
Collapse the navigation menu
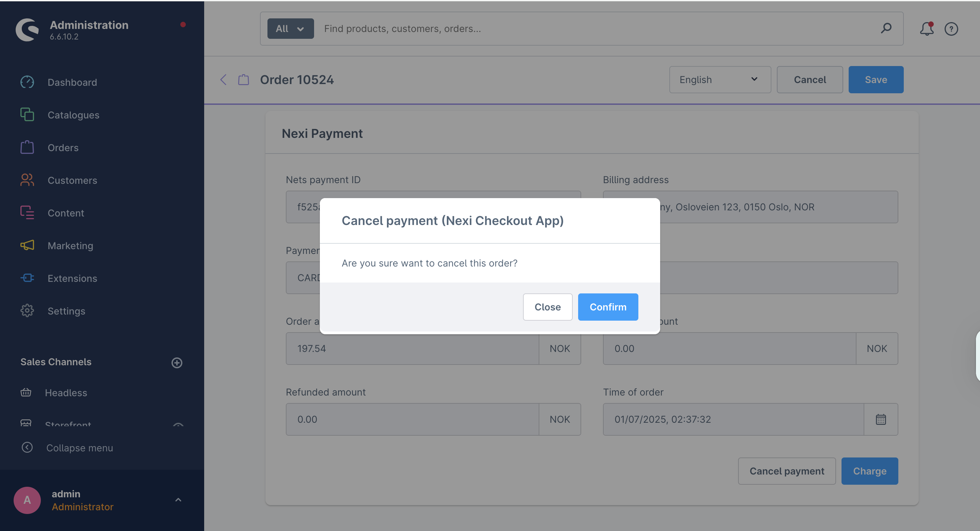27,448
